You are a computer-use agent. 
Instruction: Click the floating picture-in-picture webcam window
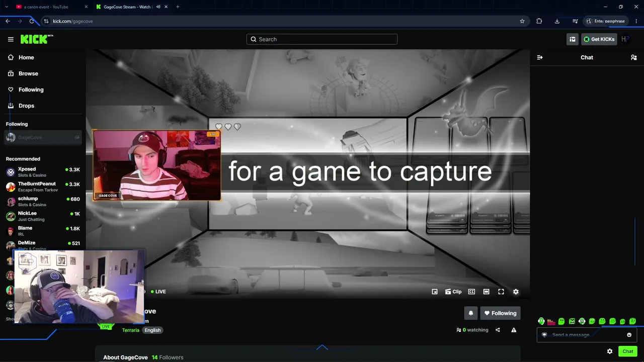click(79, 287)
